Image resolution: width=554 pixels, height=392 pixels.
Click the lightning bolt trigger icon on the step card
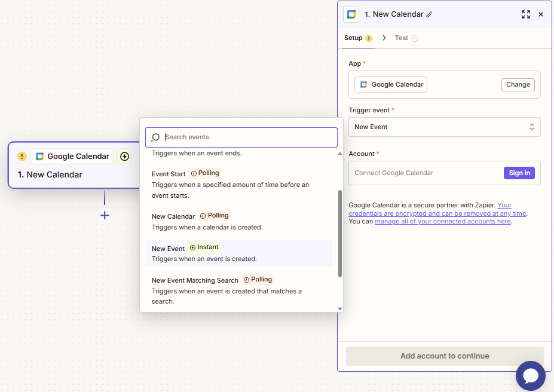coord(124,156)
